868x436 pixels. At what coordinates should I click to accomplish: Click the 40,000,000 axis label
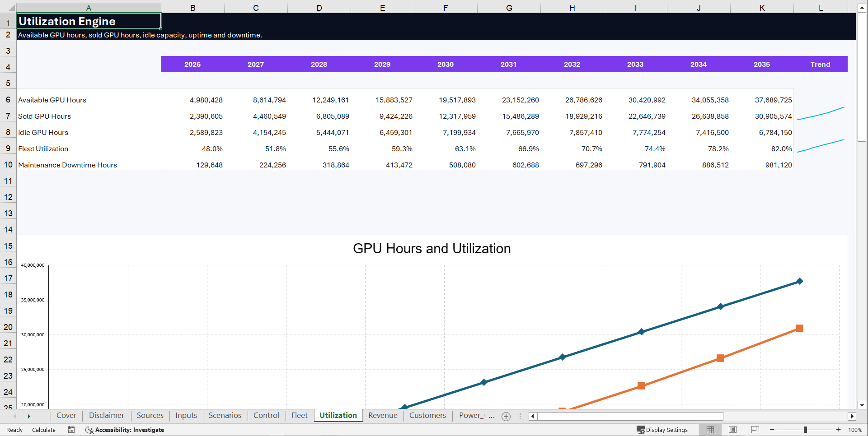[33, 265]
